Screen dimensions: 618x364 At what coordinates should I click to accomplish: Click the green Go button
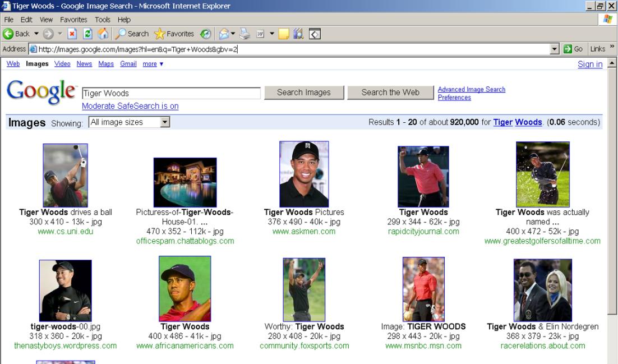tap(573, 49)
